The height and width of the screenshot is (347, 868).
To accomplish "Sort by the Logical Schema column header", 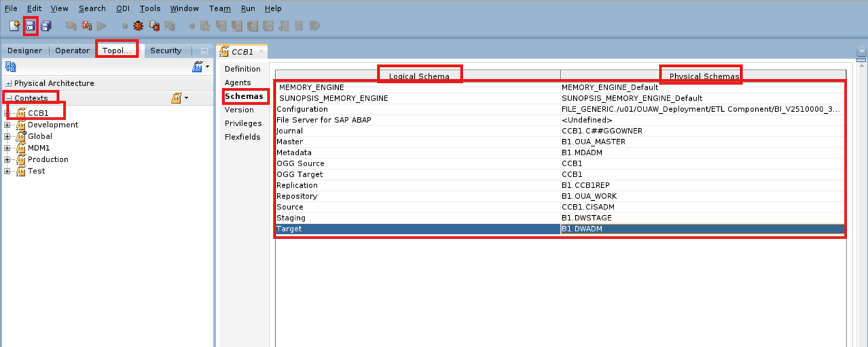I will [419, 76].
